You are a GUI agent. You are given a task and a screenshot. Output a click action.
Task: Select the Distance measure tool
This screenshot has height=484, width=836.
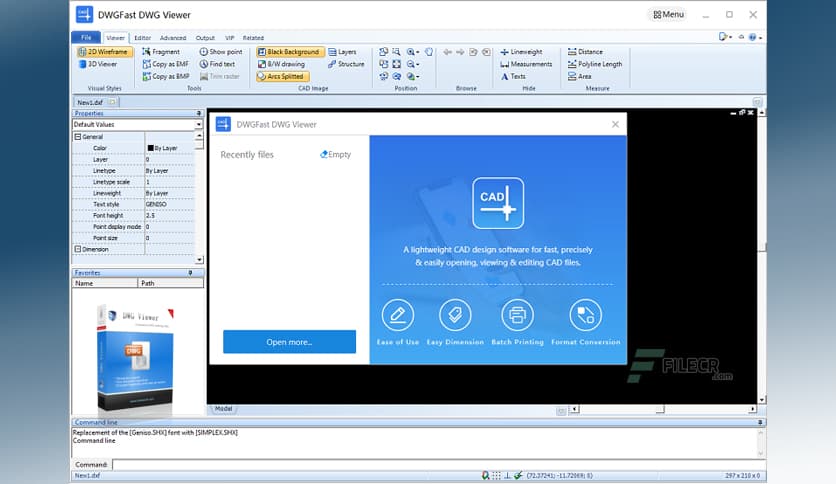pyautogui.click(x=585, y=52)
